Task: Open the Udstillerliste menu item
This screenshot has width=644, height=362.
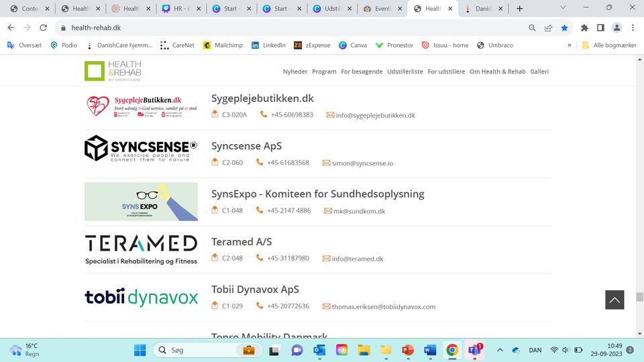Action: [x=405, y=72]
